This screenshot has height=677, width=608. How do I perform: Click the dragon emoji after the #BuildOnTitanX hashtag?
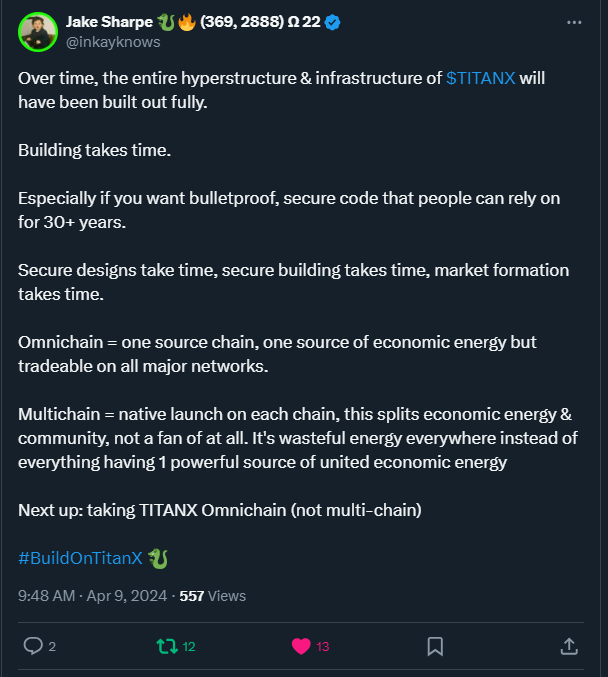[157, 558]
